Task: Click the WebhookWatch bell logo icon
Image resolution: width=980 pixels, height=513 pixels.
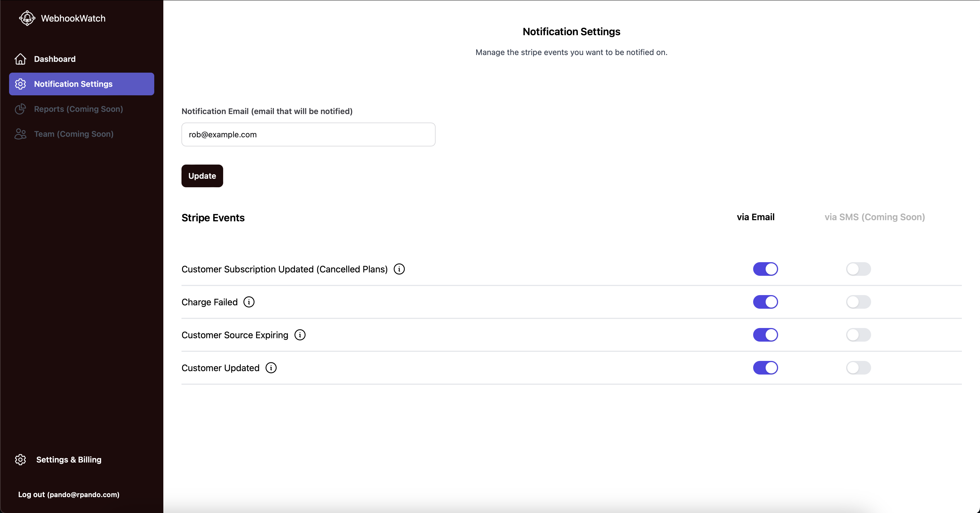Action: point(27,18)
